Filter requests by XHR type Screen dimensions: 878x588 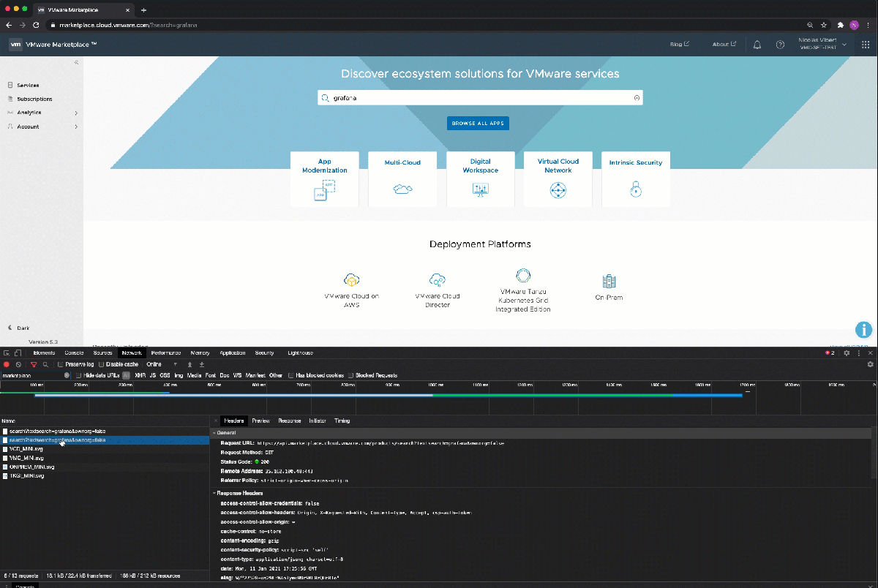click(140, 375)
